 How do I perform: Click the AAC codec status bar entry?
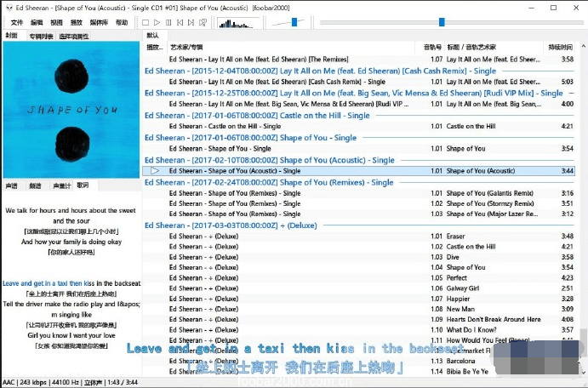click(x=9, y=382)
